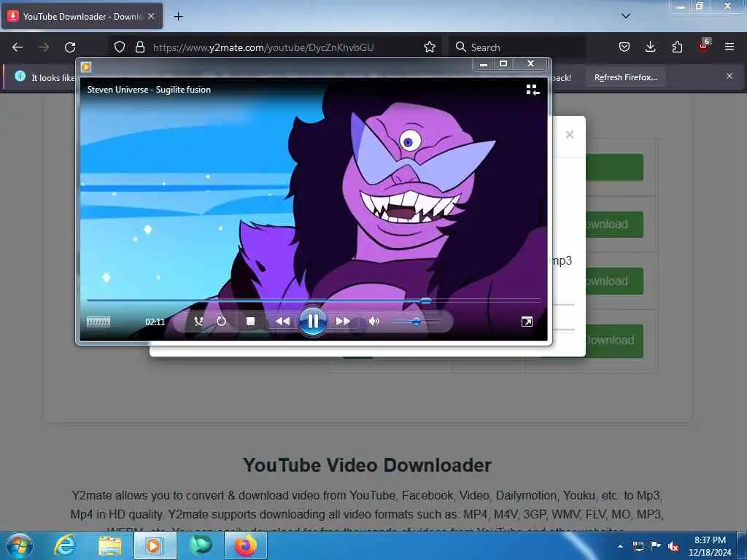Viewport: 747px width, 560px height.
Task: Mute the media player sound
Action: [x=374, y=322]
